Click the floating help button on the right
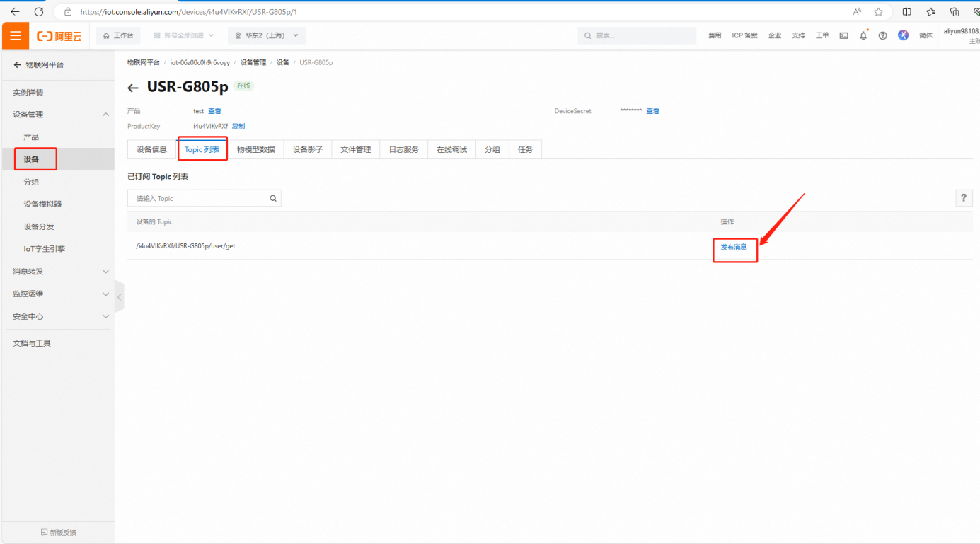The width and height of the screenshot is (980, 544). 963,198
